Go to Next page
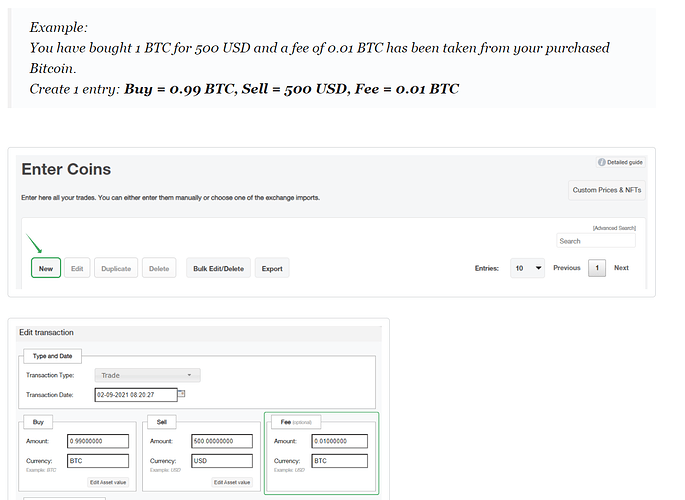 621,268
